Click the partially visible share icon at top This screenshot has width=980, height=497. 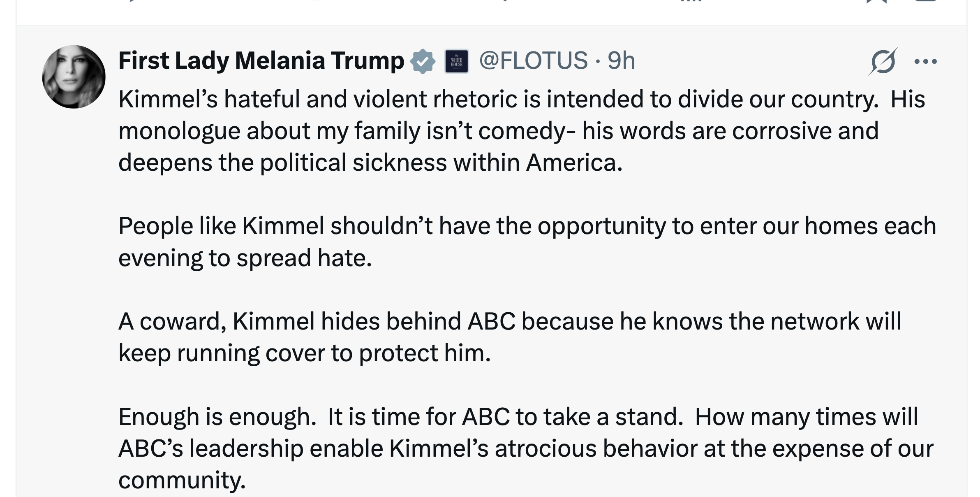point(925,1)
